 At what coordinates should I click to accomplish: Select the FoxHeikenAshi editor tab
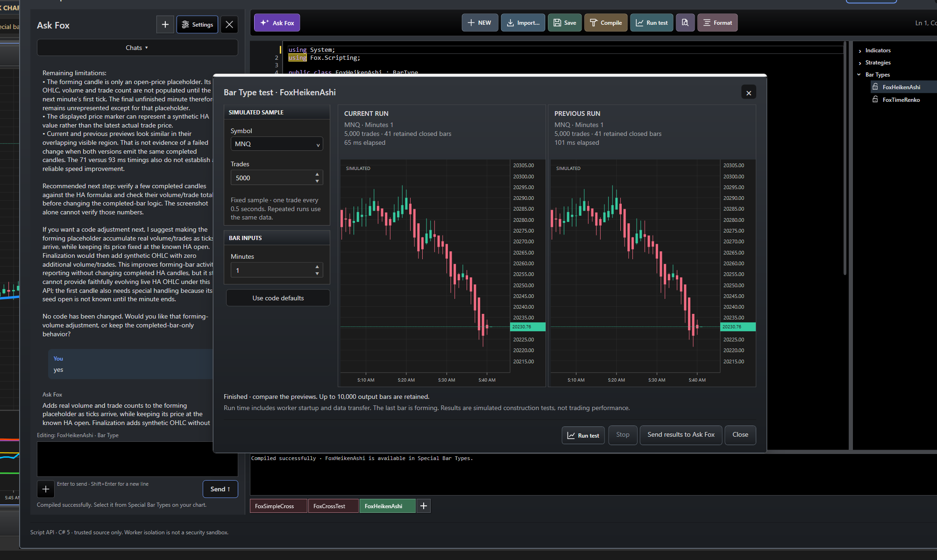(387, 506)
